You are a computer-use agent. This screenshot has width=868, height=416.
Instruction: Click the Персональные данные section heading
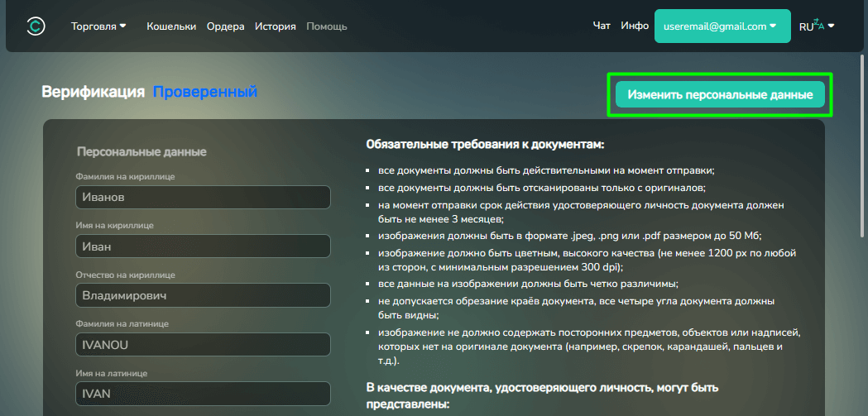click(141, 152)
